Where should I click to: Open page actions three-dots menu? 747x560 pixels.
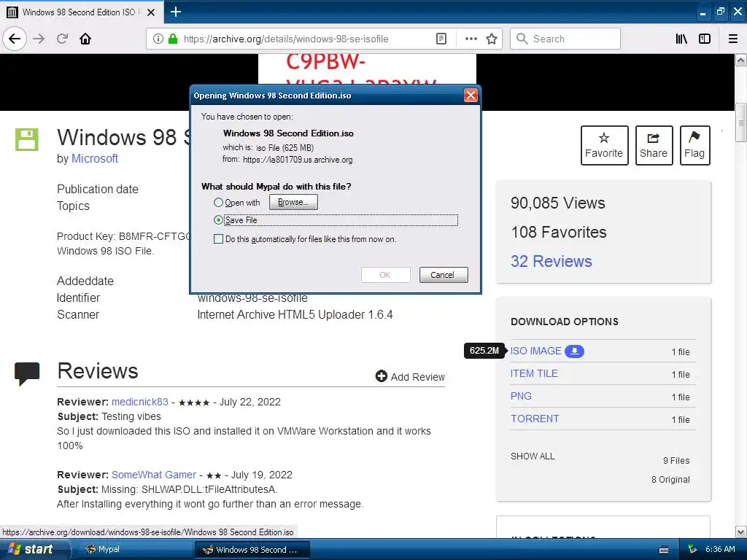click(471, 39)
